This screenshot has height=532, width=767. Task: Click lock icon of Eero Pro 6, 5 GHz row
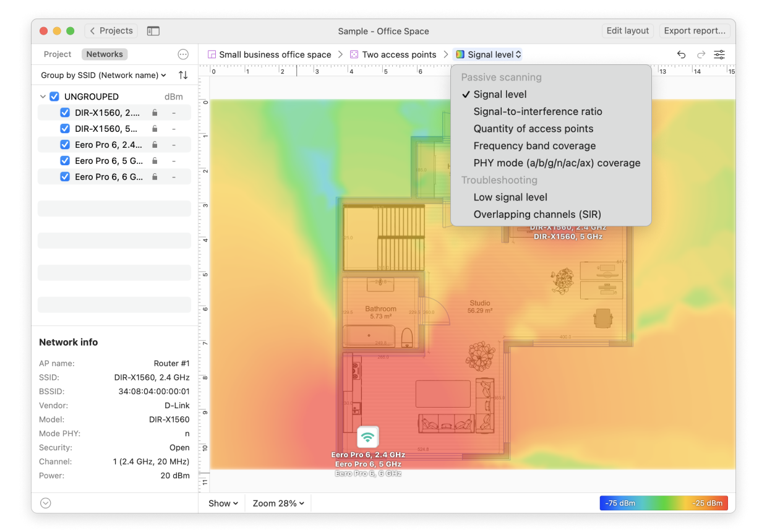click(x=155, y=161)
